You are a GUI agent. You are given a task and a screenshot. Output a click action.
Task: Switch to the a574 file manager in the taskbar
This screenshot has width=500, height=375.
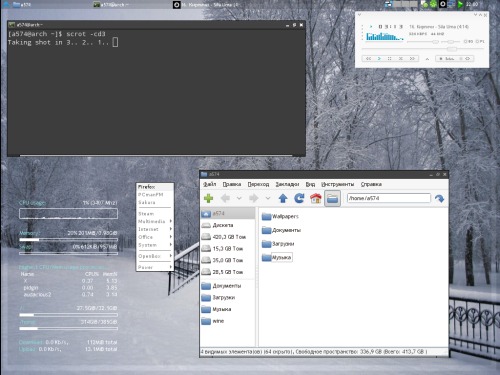click(x=22, y=5)
